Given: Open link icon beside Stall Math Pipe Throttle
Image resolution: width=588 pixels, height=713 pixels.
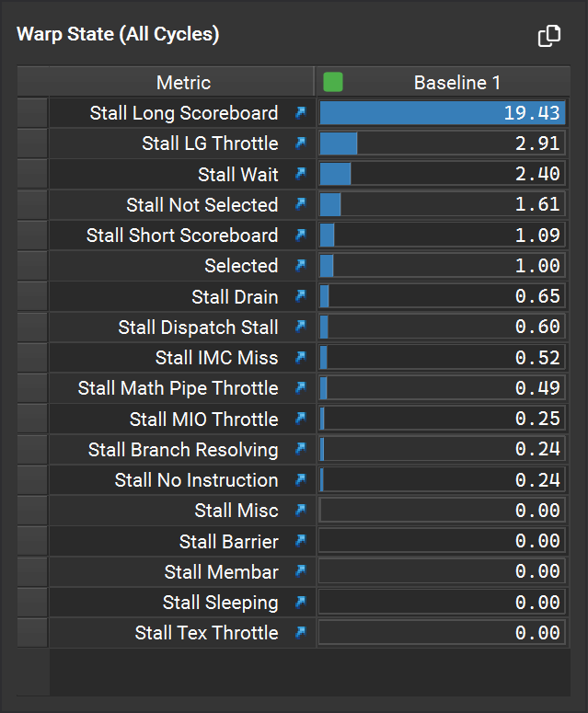Looking at the screenshot, I should pyautogui.click(x=301, y=387).
